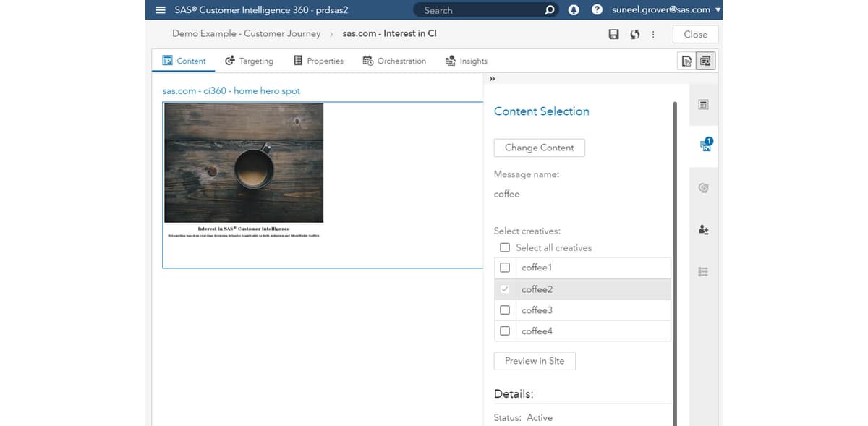The height and width of the screenshot is (426, 868).
Task: Open the properties sidebar panel icon
Action: (704, 105)
